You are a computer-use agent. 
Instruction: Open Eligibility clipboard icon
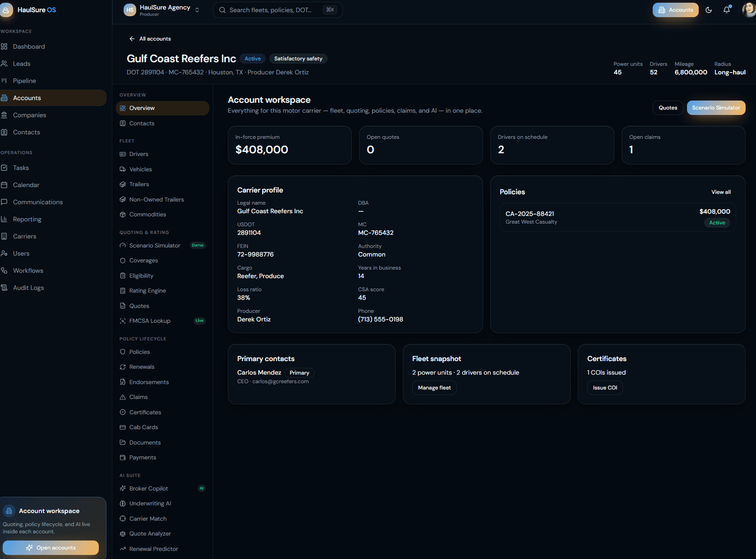tap(123, 276)
